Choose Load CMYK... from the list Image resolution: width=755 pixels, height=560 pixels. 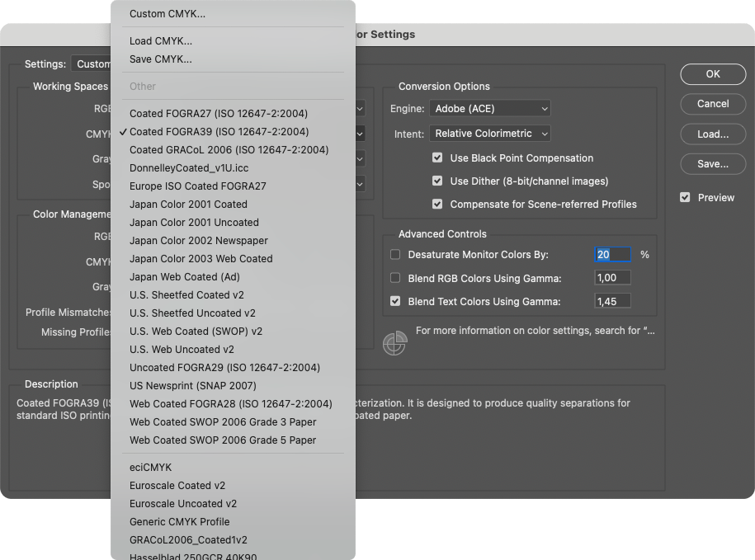[x=161, y=41]
